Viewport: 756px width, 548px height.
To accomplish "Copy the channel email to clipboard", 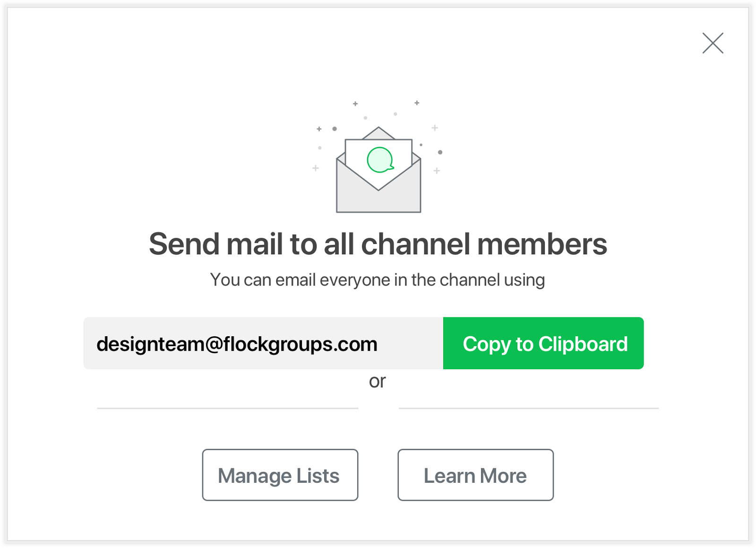I will 543,343.
